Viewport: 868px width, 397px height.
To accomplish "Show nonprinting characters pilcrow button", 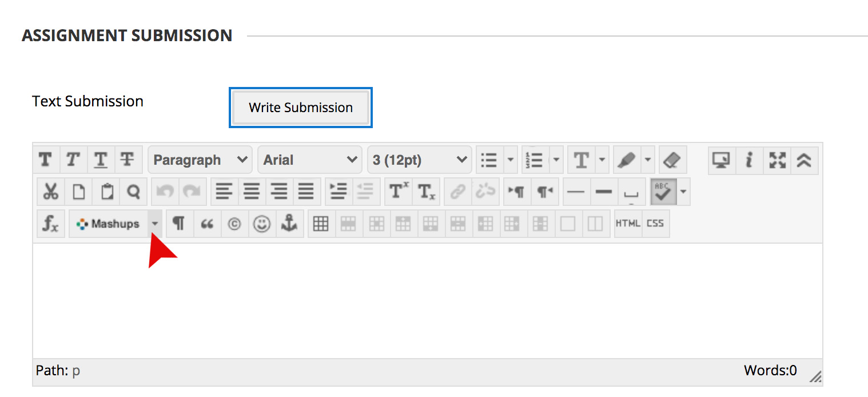I will (179, 224).
